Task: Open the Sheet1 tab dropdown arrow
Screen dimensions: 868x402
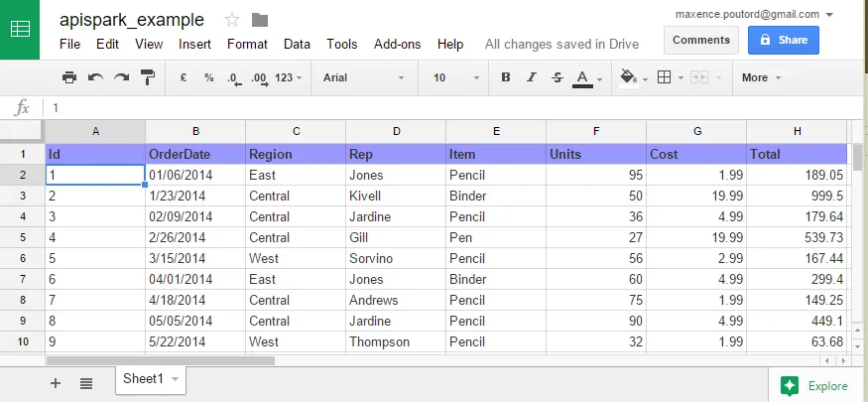Action: (x=175, y=379)
